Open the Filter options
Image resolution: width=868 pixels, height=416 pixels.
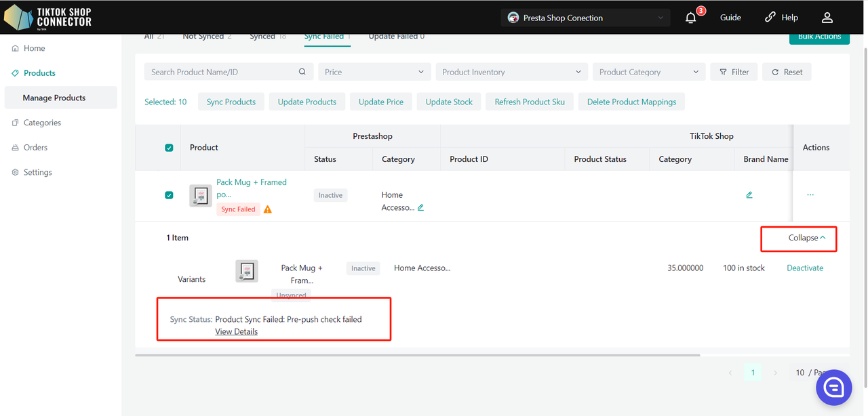click(734, 72)
